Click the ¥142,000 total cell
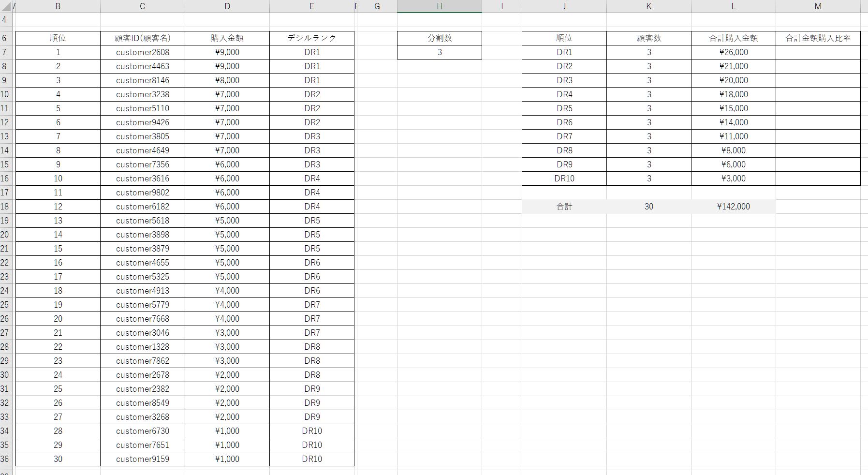The height and width of the screenshot is (475, 868). (x=733, y=207)
